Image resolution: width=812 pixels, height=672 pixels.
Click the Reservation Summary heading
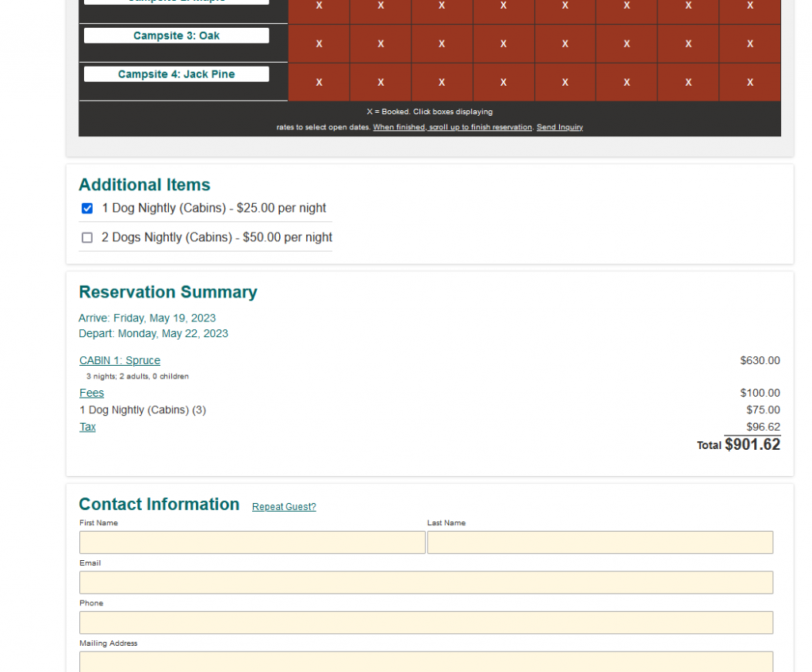coord(168,292)
